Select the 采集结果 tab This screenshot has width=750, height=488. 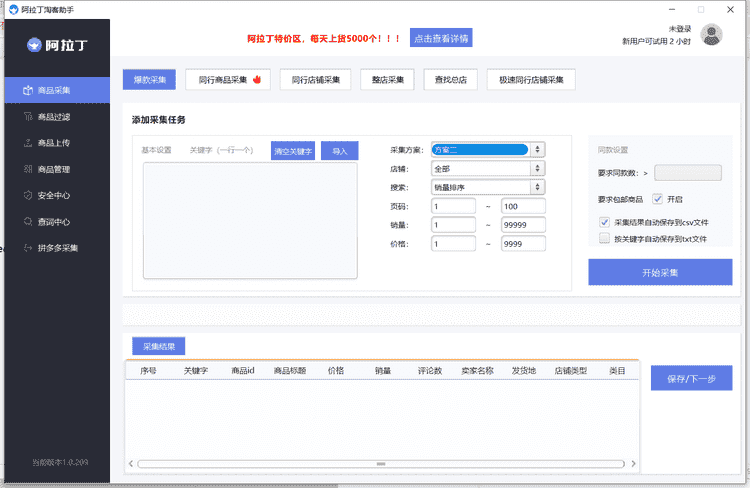(158, 346)
